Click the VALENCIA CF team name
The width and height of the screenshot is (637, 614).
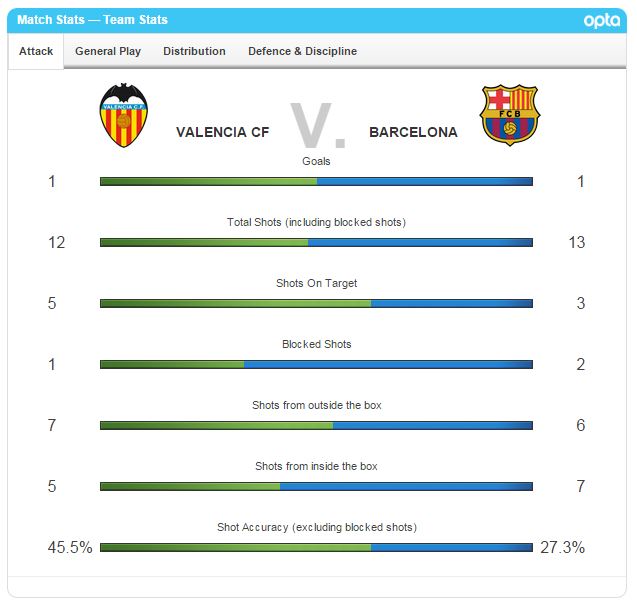pos(222,132)
